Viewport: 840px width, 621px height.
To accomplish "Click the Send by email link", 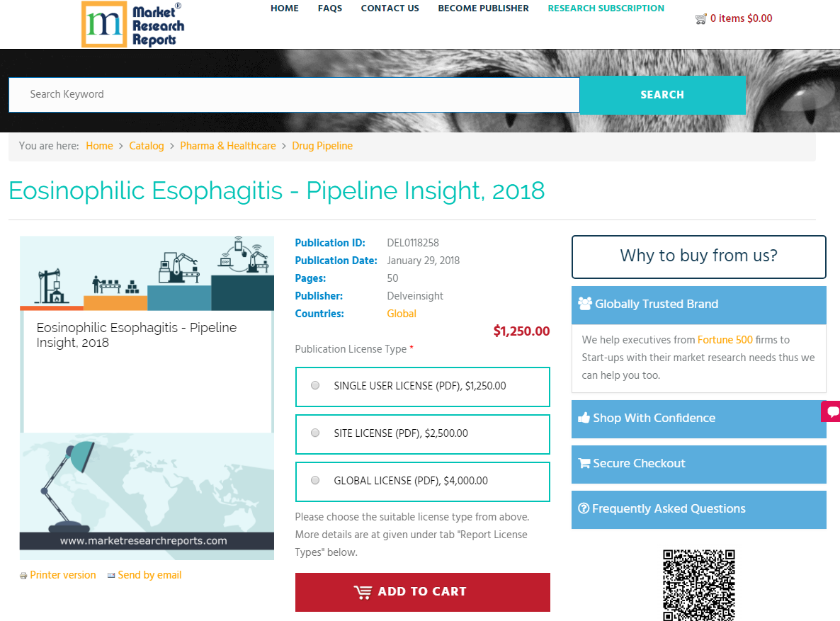I will point(149,575).
